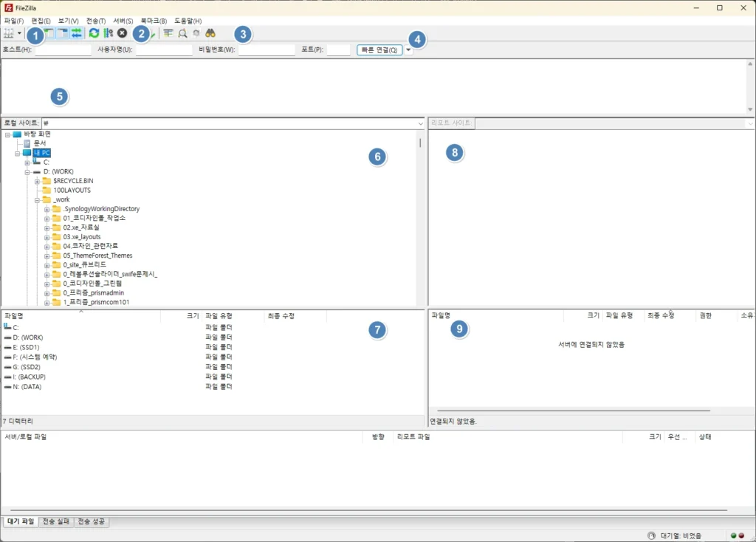This screenshot has width=756, height=542.
Task: Toggle synchronized browsing
Action: click(196, 33)
